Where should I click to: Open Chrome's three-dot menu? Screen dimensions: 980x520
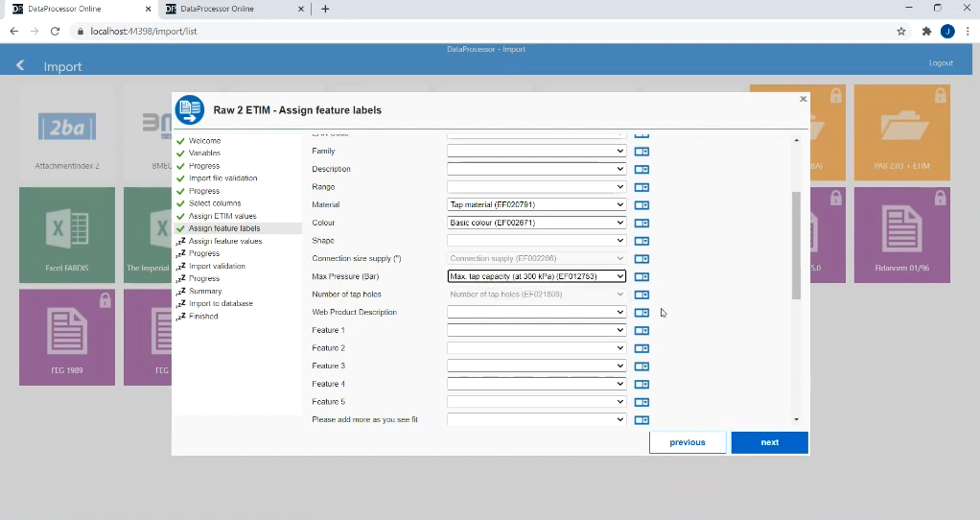[x=968, y=32]
